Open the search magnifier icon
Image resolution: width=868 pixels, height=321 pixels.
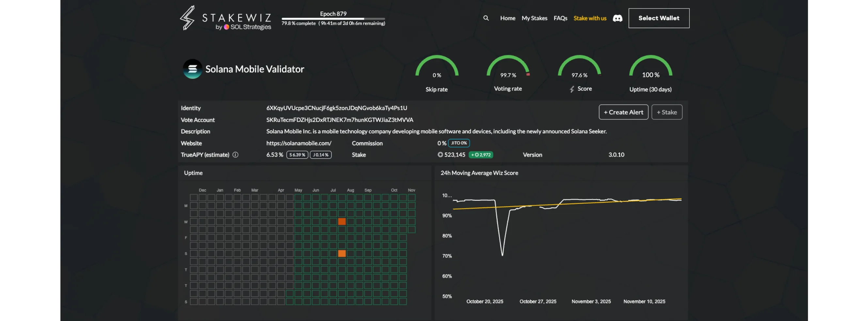click(x=486, y=18)
